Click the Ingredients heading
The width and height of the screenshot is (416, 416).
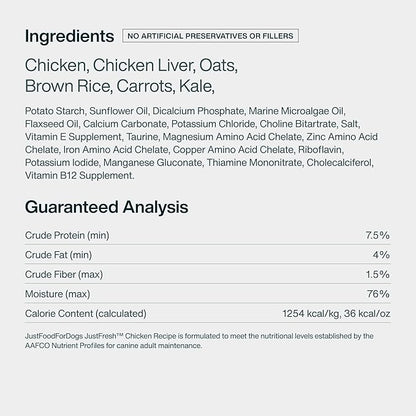coord(69,37)
